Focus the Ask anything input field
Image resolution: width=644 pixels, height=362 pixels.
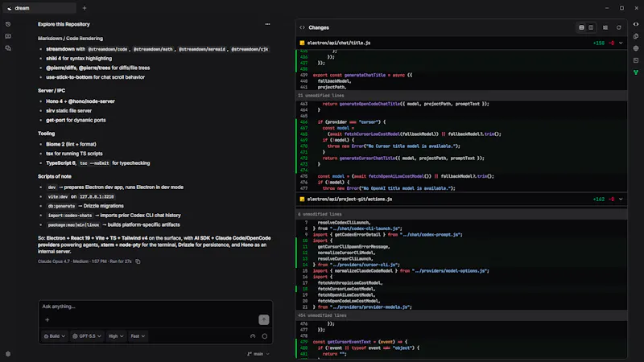point(155,306)
